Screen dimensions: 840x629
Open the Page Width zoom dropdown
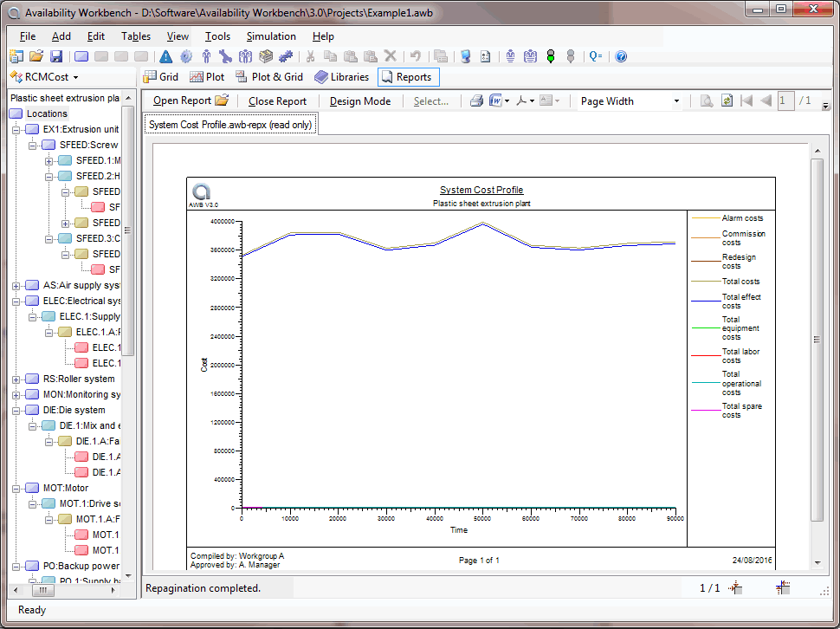[676, 101]
